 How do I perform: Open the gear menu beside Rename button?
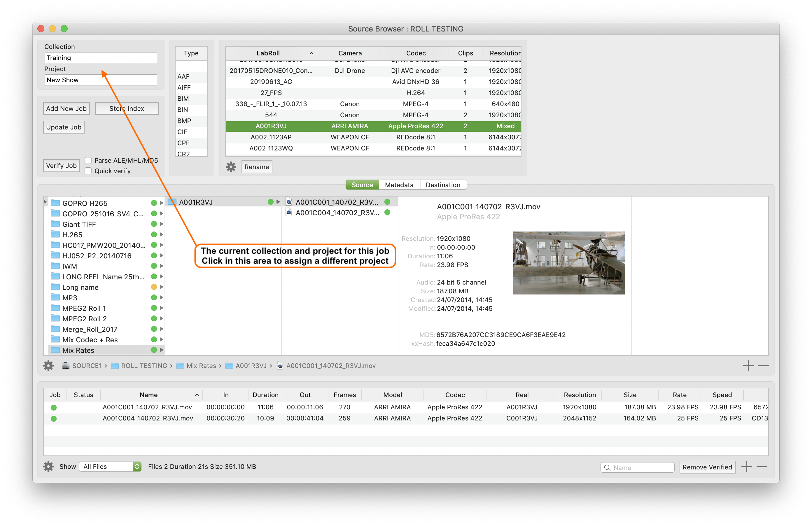(x=231, y=167)
